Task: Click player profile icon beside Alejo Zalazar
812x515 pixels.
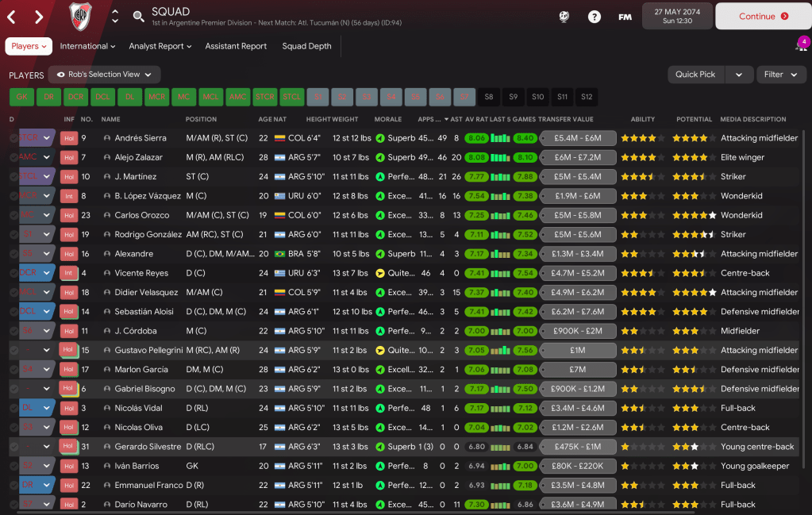Action: tap(107, 157)
